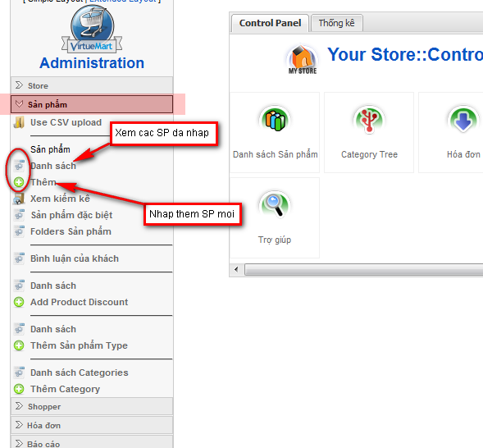Click the My Store house icon

tap(303, 59)
